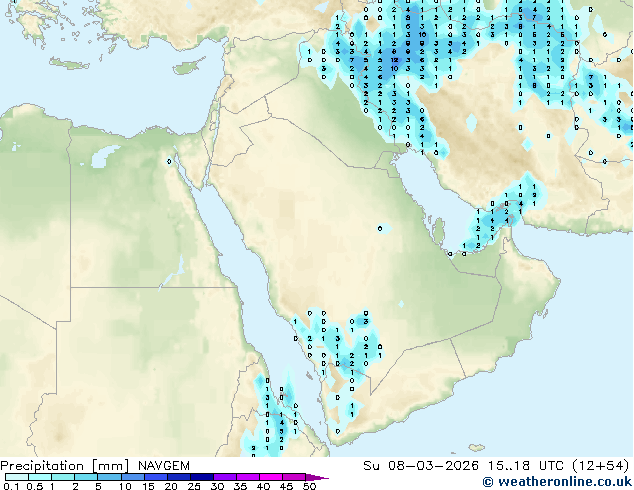Pick the 10–15 mm blue legend swatch
The image size is (634, 490).
tap(133, 477)
